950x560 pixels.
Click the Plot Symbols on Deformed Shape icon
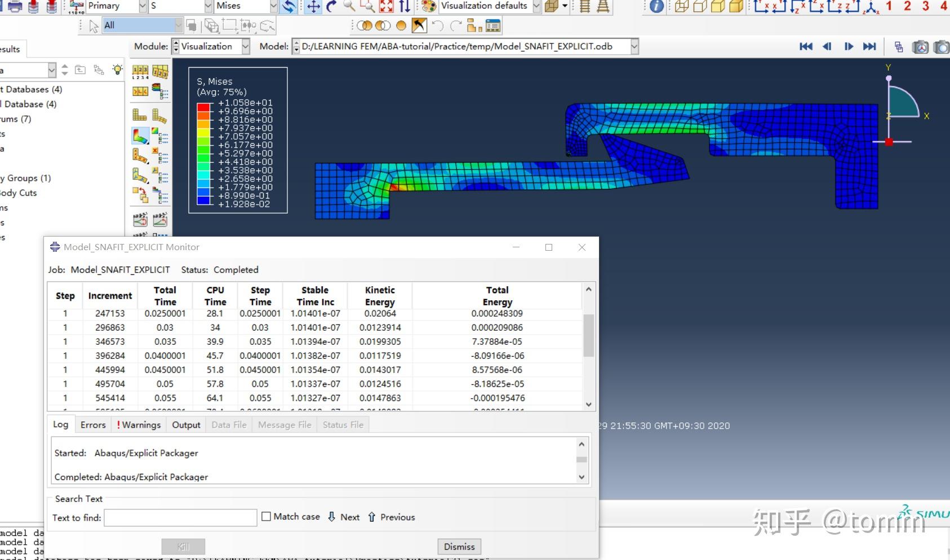(x=140, y=155)
